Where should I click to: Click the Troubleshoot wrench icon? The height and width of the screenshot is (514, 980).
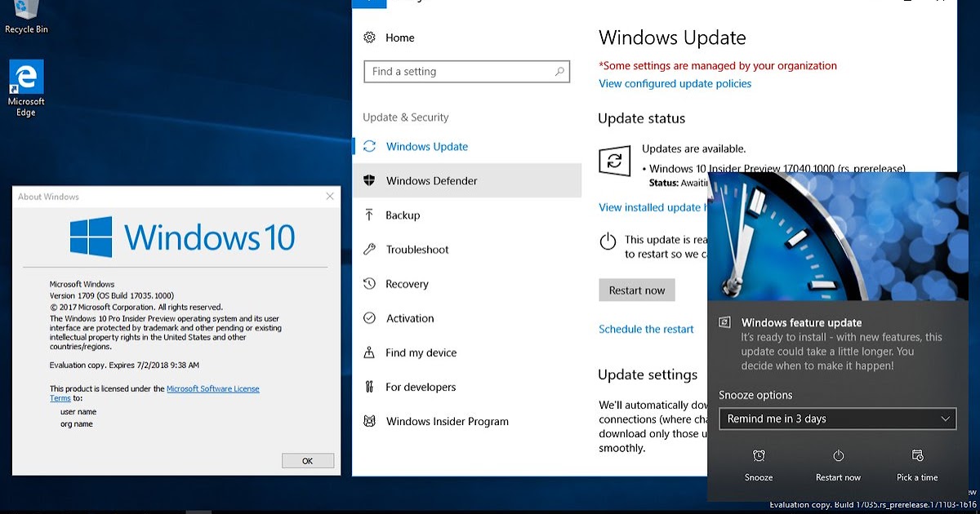[x=370, y=250]
